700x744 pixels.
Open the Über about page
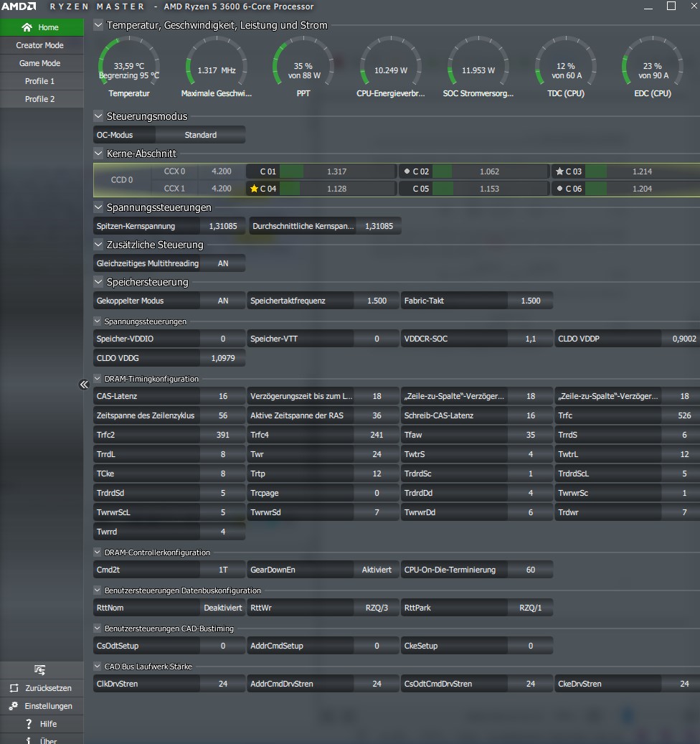click(x=42, y=739)
